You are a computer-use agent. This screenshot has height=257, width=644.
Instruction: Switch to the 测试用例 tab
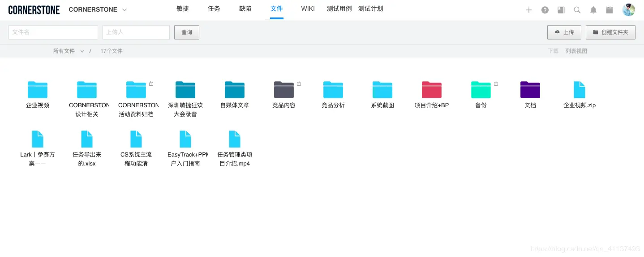(x=339, y=9)
